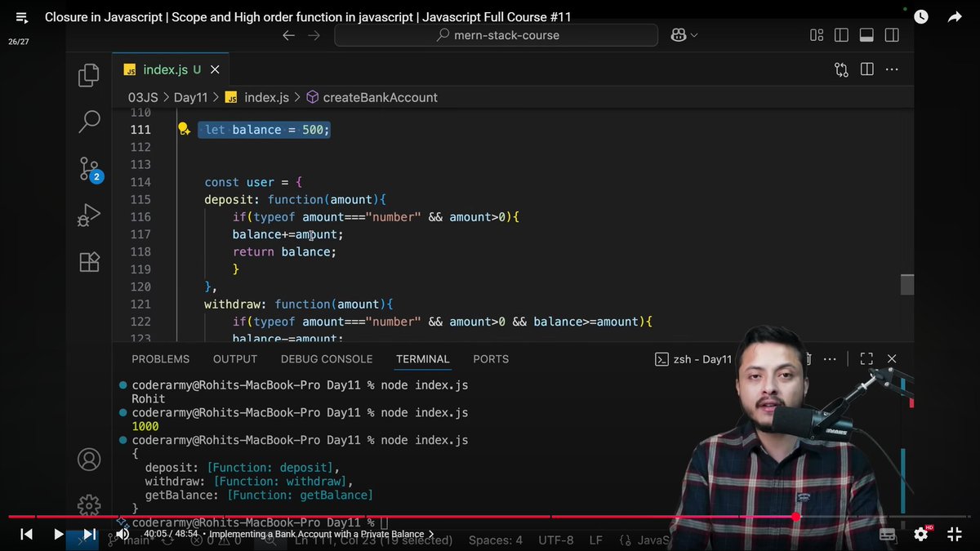This screenshot has width=980, height=551.
Task: Open the YouTube playlist queue icon
Action: coord(21,17)
